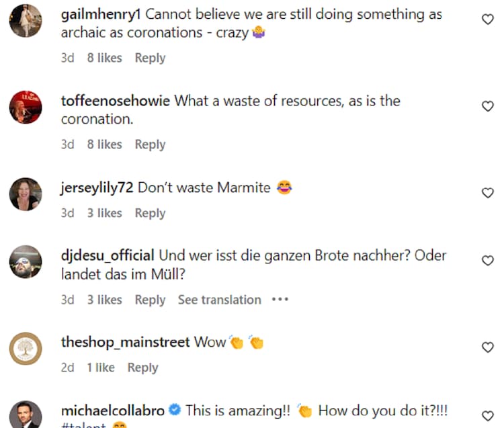Viewport: 504px width, 428px height.
Task: Open the djdesu_official username link
Action: point(108,256)
